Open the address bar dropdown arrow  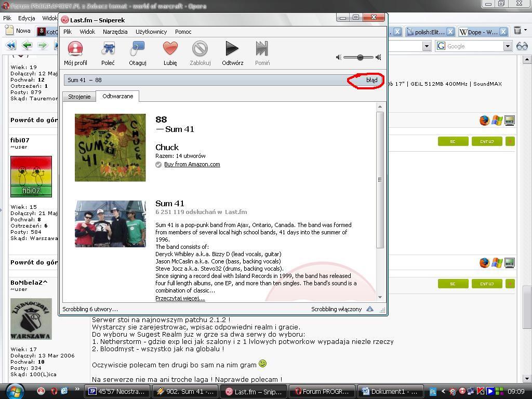click(427, 46)
